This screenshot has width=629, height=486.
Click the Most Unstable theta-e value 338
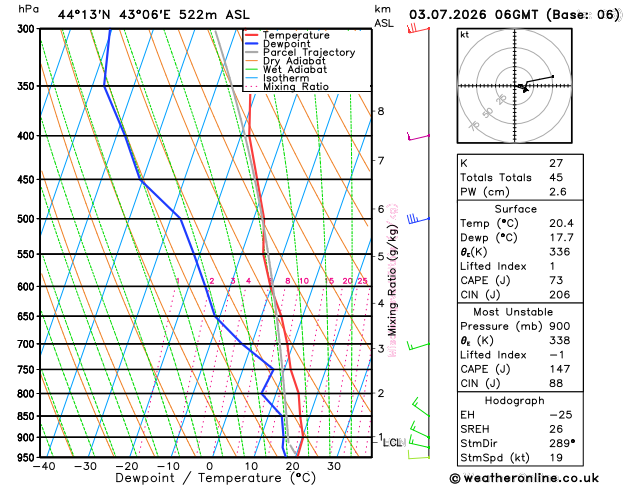pyautogui.click(x=560, y=340)
